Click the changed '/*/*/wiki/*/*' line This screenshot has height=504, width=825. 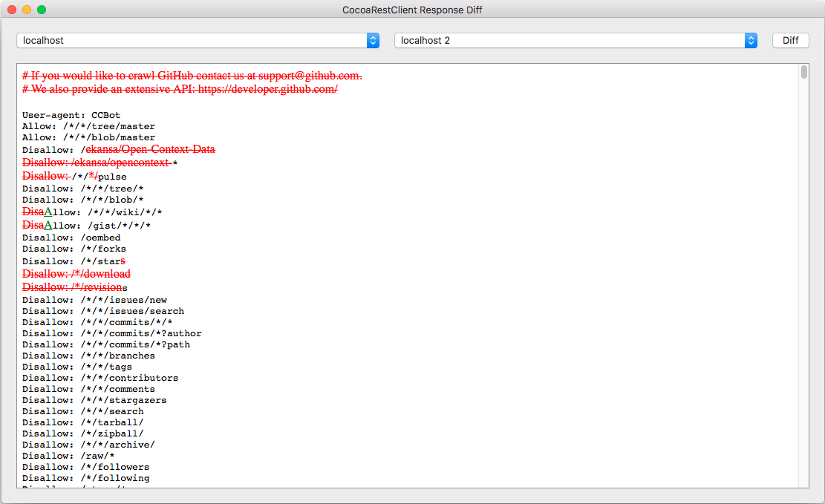coord(92,212)
